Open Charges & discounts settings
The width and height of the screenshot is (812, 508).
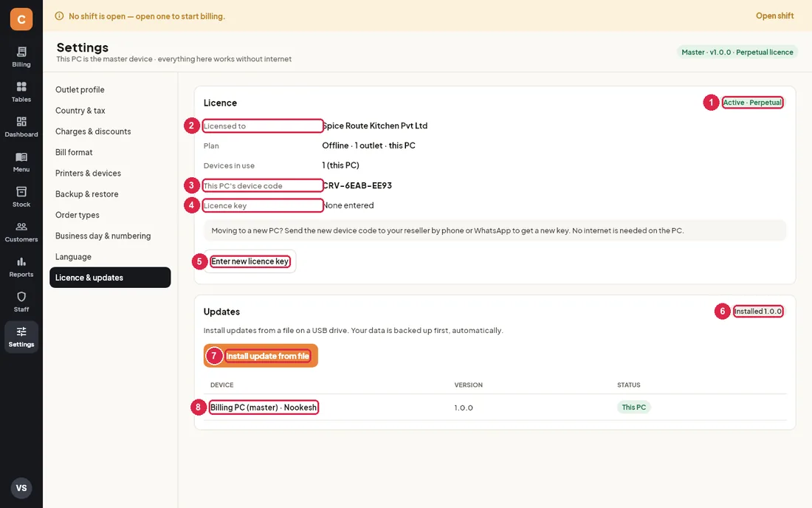[x=110, y=131]
